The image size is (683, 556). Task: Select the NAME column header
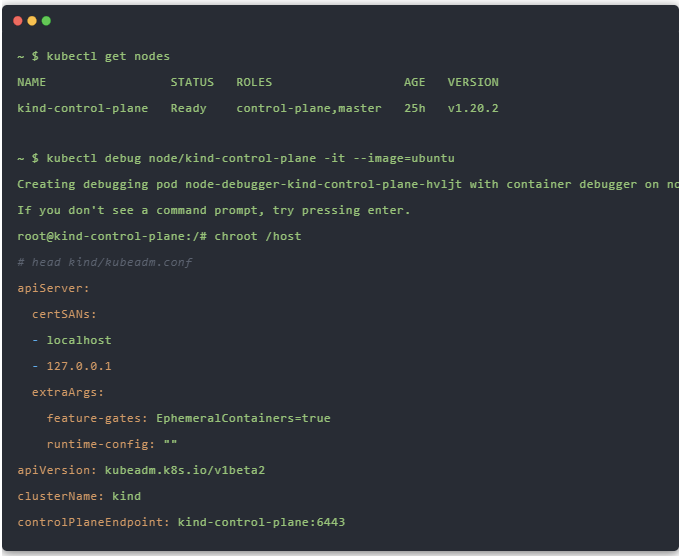32,82
